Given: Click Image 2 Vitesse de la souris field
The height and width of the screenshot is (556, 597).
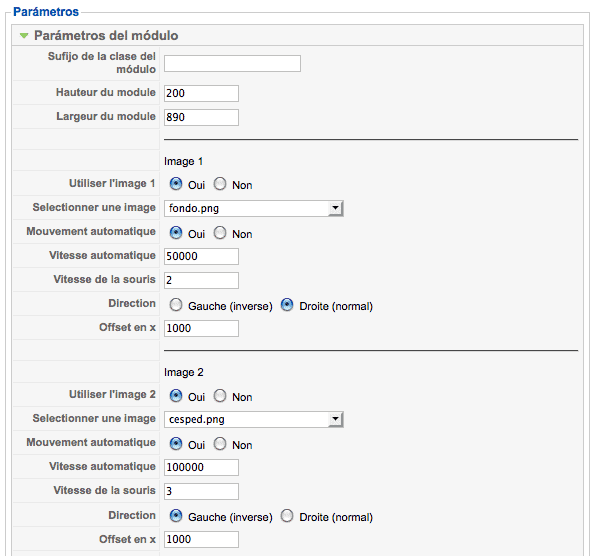Looking at the screenshot, I should (x=201, y=491).
